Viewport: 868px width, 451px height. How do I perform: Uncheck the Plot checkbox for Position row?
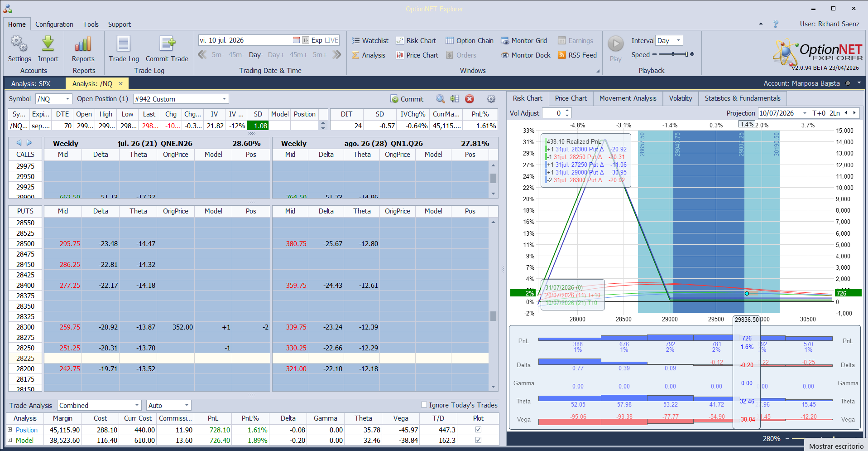pyautogui.click(x=478, y=430)
